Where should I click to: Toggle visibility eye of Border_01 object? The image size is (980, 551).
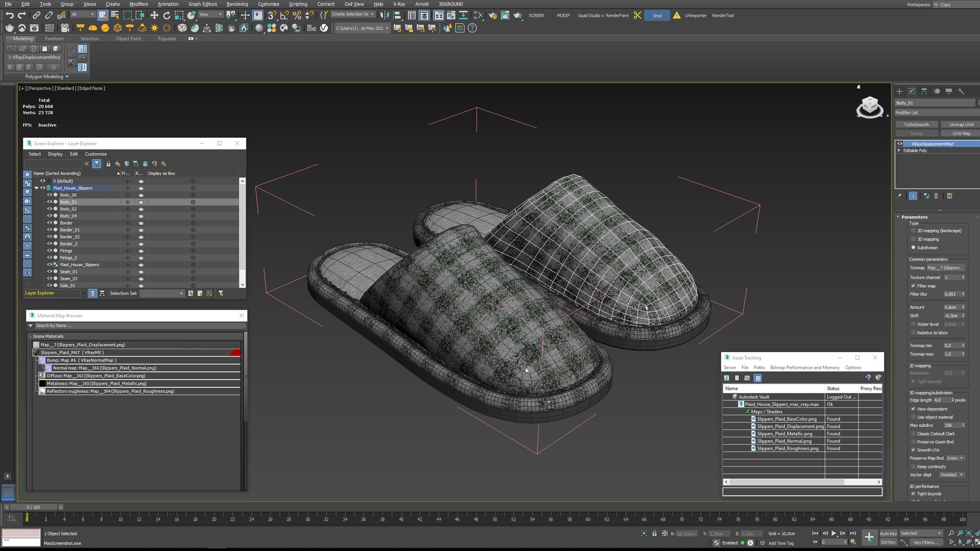(x=50, y=230)
